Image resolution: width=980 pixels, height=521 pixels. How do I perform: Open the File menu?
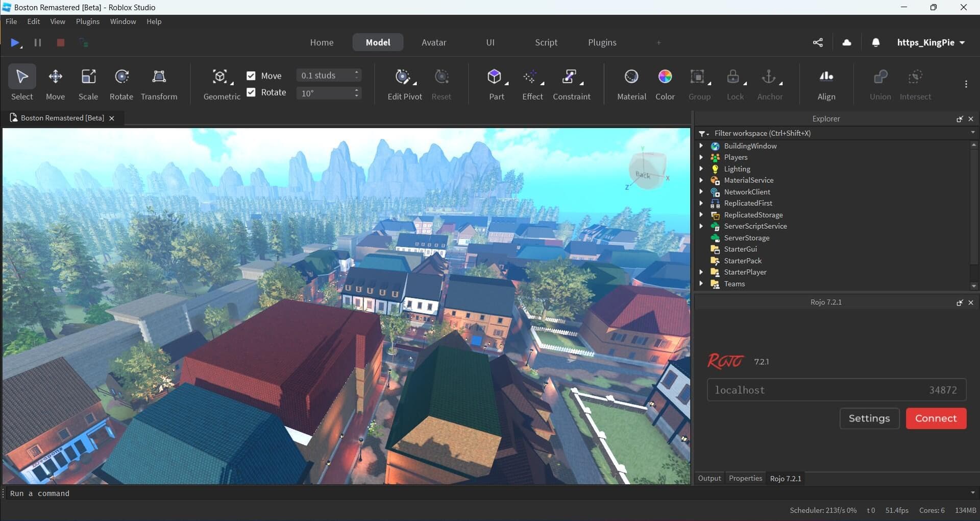click(11, 21)
